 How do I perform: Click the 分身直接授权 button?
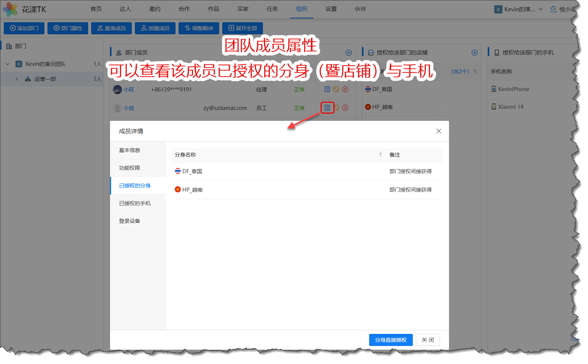(x=391, y=340)
